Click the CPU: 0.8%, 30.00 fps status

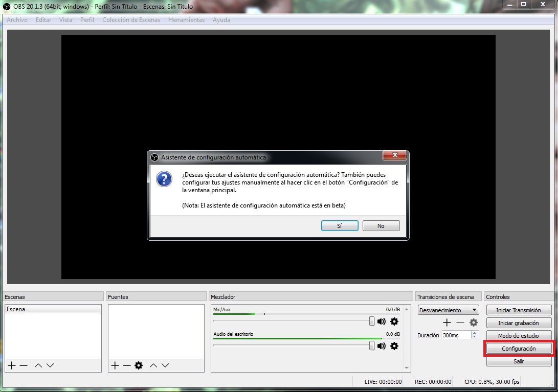pos(492,382)
